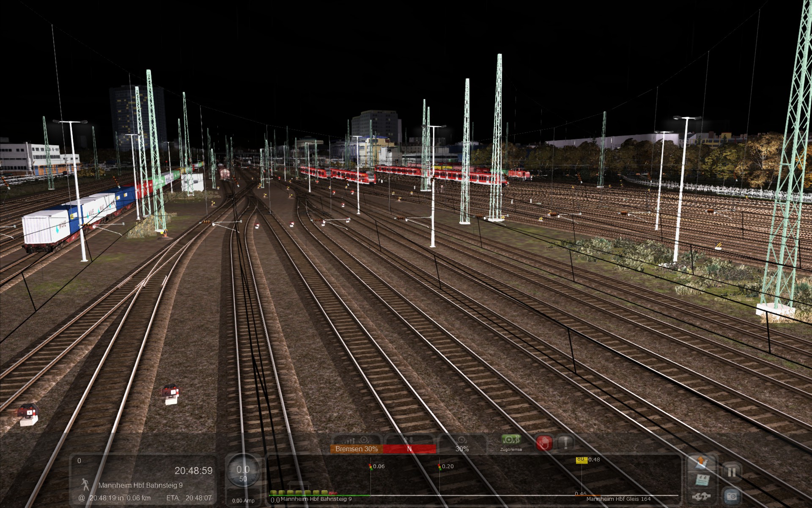Screen dimensions: 812x508
Task: Click the 0.00 Amp ammeter readout
Action: (x=243, y=501)
